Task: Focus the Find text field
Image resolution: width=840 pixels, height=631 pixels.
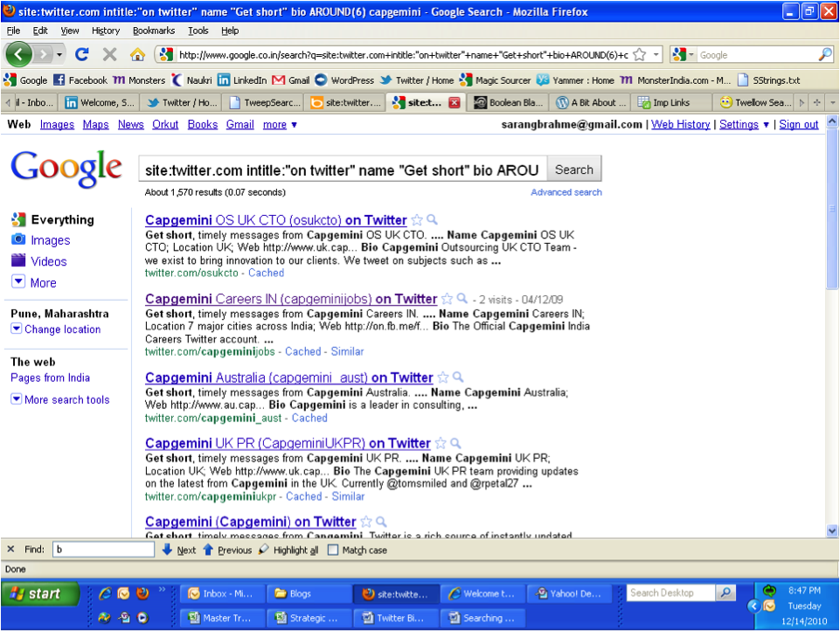Action: pyautogui.click(x=103, y=550)
